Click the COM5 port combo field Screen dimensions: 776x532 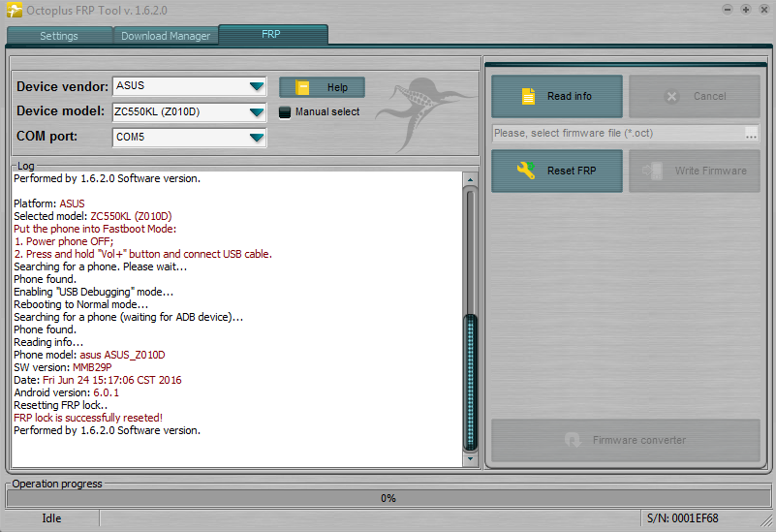coord(190,137)
